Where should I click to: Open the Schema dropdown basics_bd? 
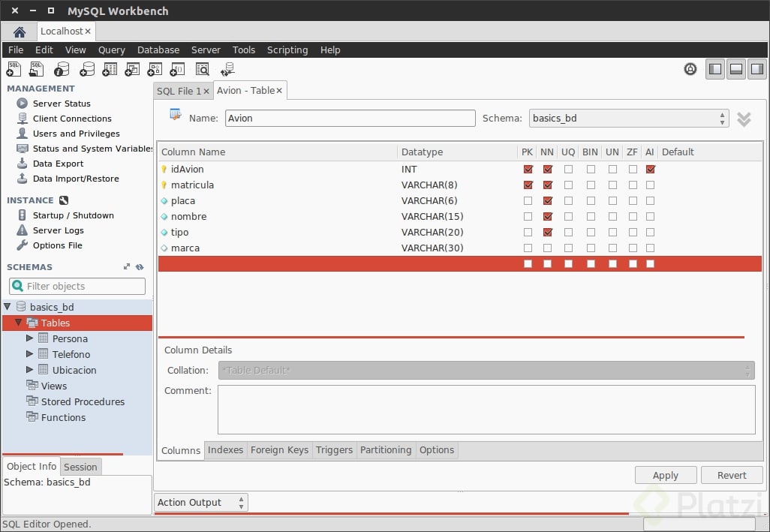click(x=629, y=119)
